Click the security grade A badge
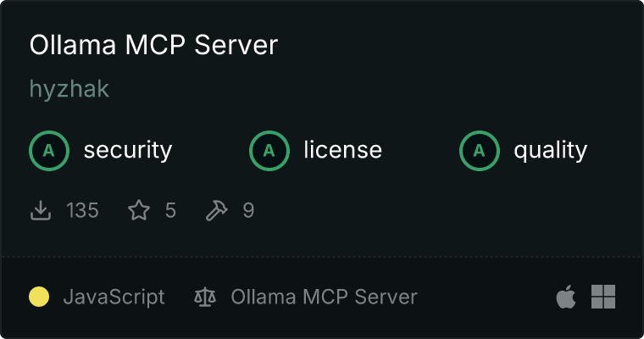Image resolution: width=644 pixels, height=339 pixels. pyautogui.click(x=49, y=151)
